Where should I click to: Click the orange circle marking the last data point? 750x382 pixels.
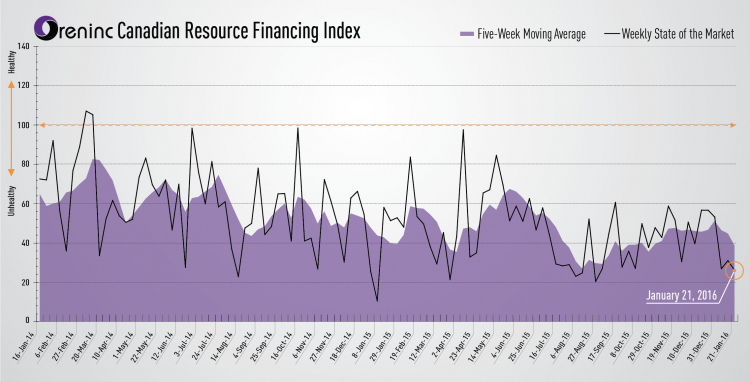[734, 271]
